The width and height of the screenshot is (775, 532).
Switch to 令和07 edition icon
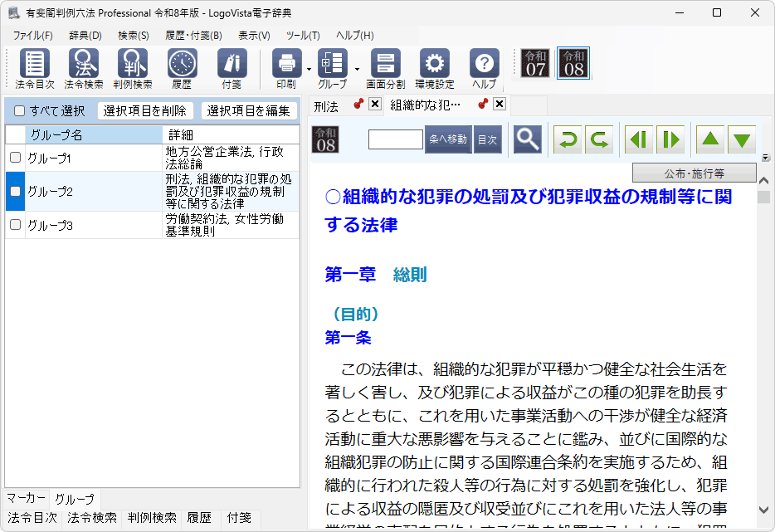coord(535,63)
